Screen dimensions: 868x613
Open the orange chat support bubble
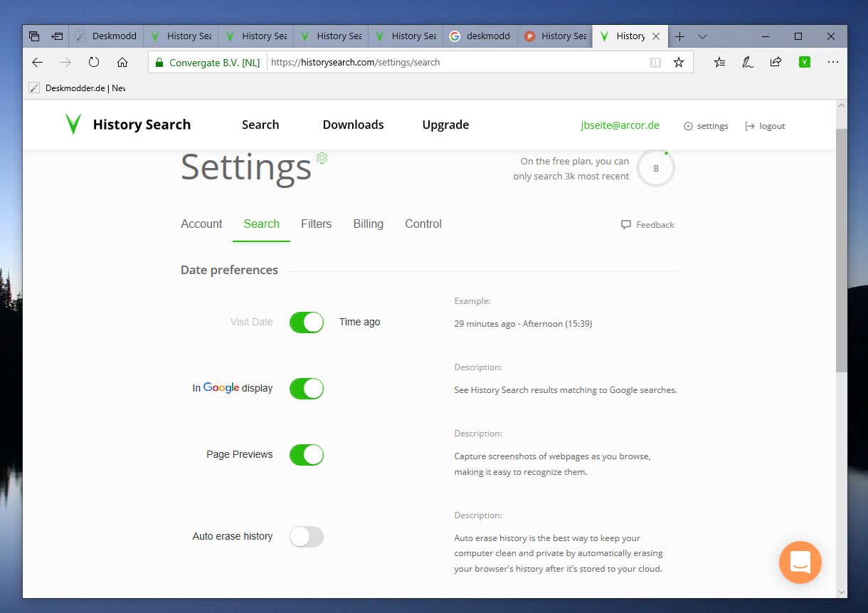pos(800,562)
